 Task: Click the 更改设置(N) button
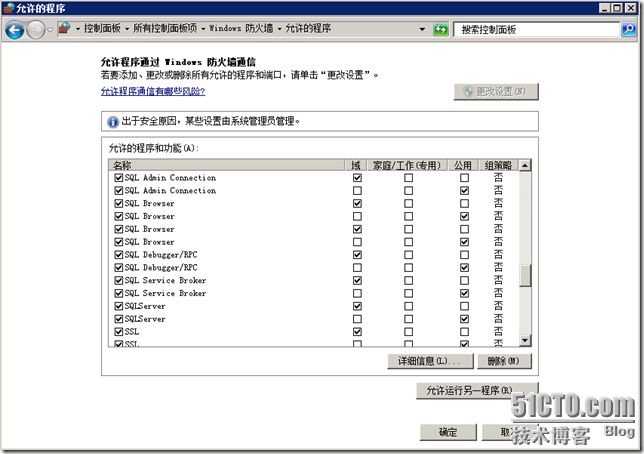point(496,91)
